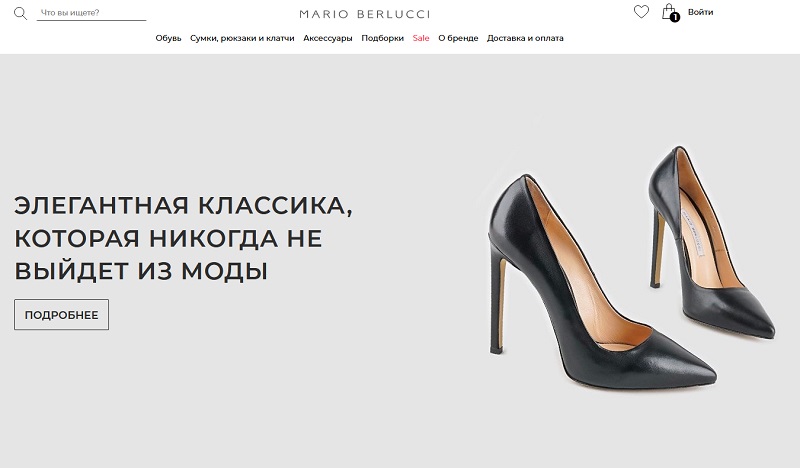Select the Подборки menu item

pos(382,38)
